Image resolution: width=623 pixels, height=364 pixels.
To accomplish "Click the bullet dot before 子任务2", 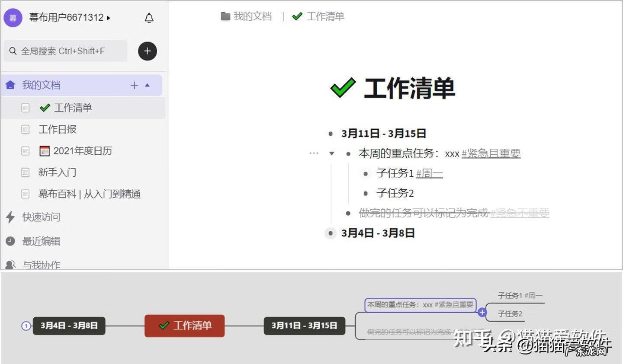I will (365, 194).
